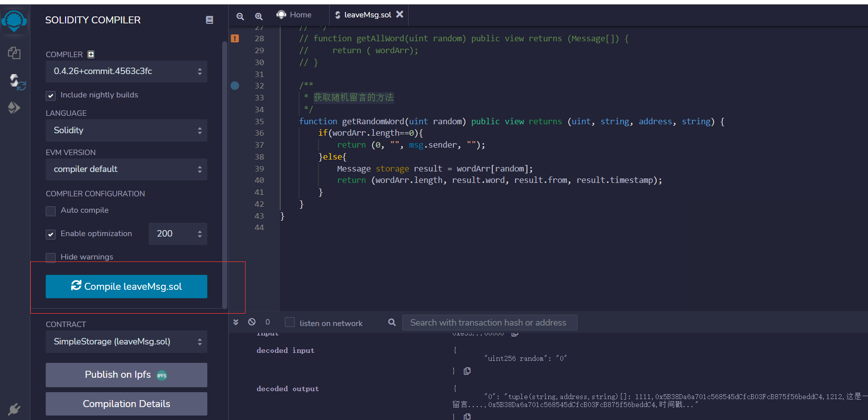Open the Solidity compiler sidebar icon
Screen dimensions: 868x420
pos(17,82)
